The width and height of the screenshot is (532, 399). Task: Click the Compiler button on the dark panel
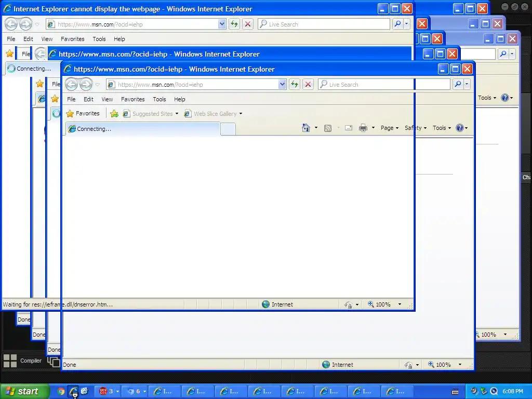click(x=31, y=361)
